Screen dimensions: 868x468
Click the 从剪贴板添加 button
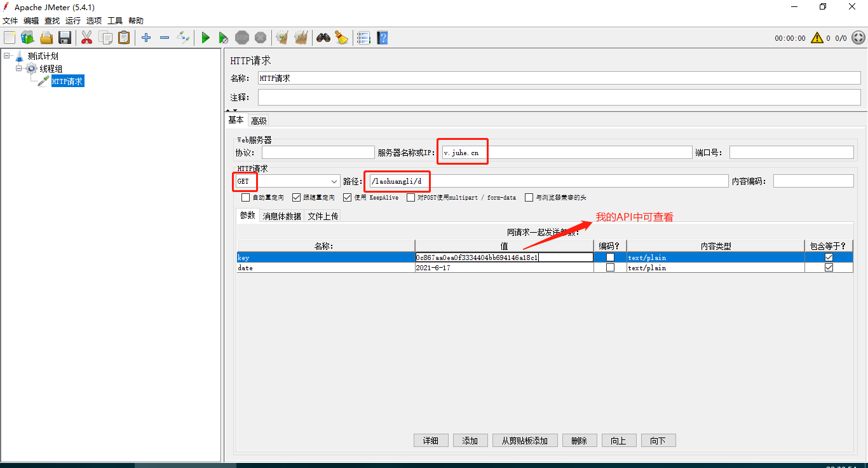point(525,441)
